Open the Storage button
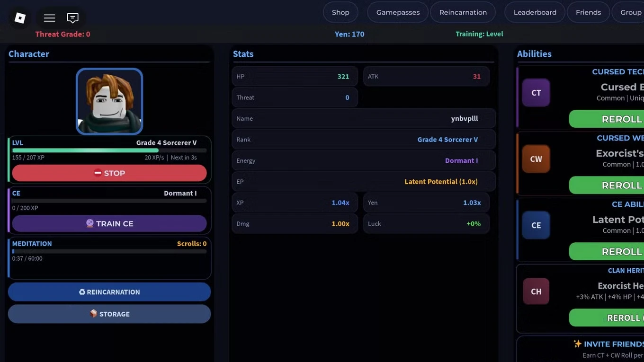 (x=109, y=314)
